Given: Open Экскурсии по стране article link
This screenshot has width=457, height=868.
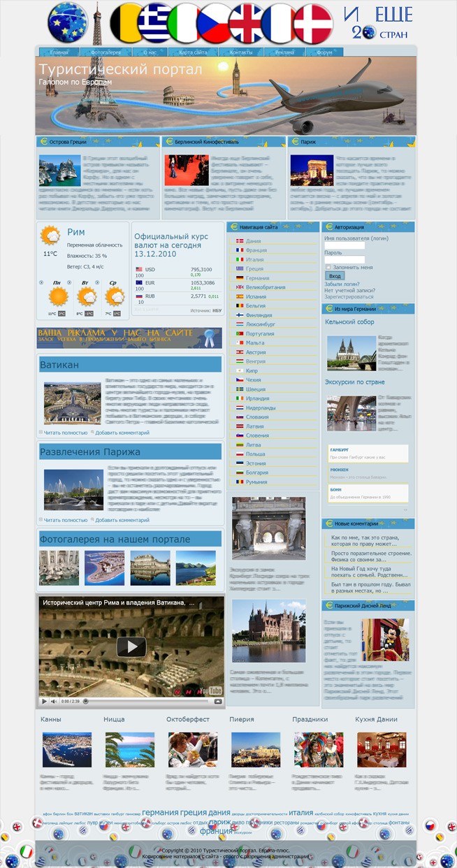Looking at the screenshot, I should pos(354,382).
